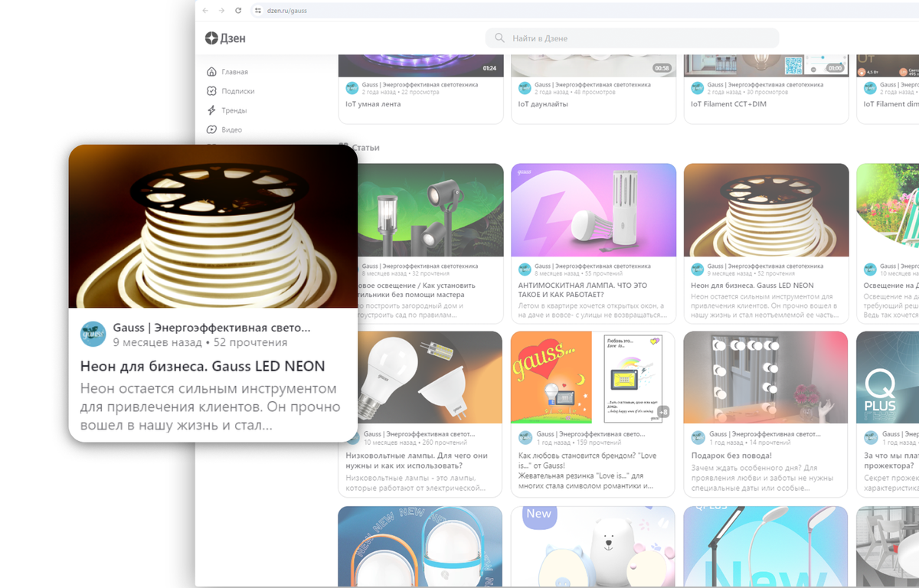Click 10 месяцев назад • 260 прочтений text
This screenshot has width=919, height=588.
pos(416,443)
